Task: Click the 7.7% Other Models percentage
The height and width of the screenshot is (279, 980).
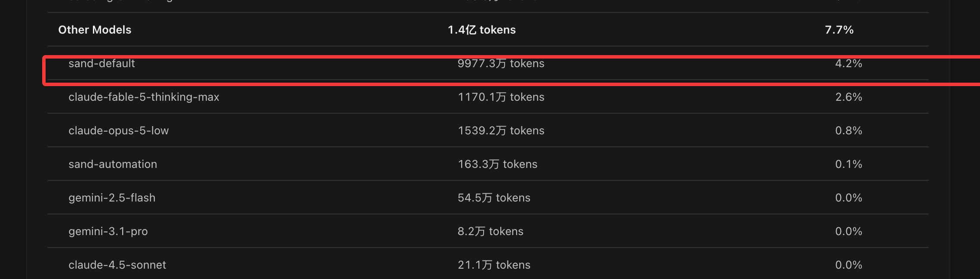Action: click(x=839, y=30)
